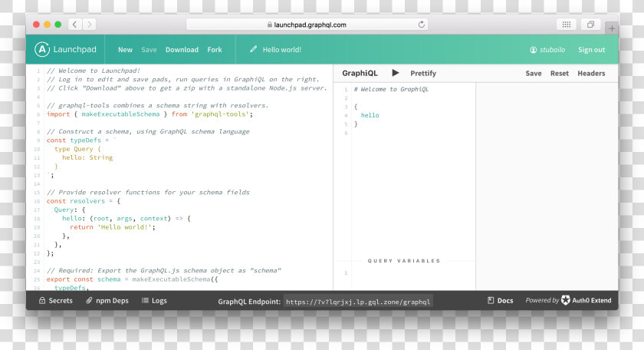Screen dimensions: 644x350
Task: Sign out of Launchpad
Action: click(591, 50)
